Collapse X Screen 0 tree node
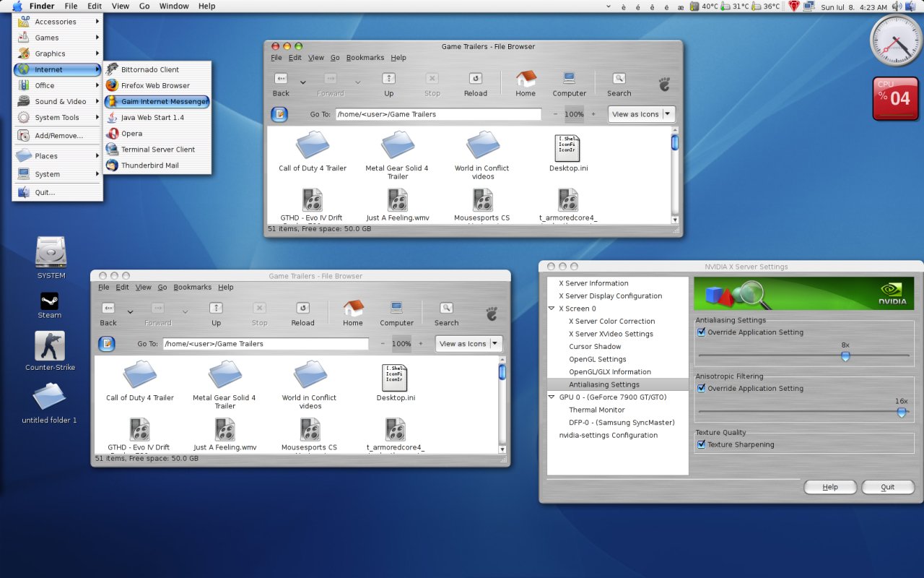 (552, 309)
